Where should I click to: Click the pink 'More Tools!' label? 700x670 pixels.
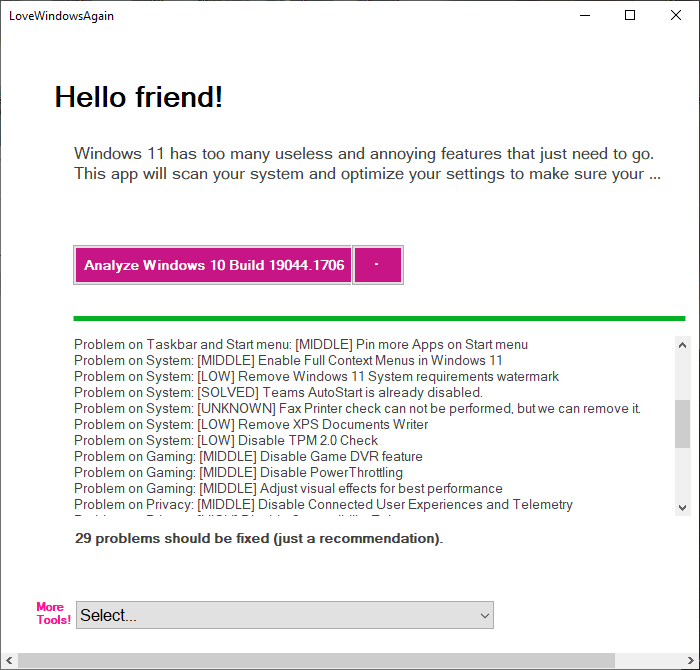click(53, 613)
